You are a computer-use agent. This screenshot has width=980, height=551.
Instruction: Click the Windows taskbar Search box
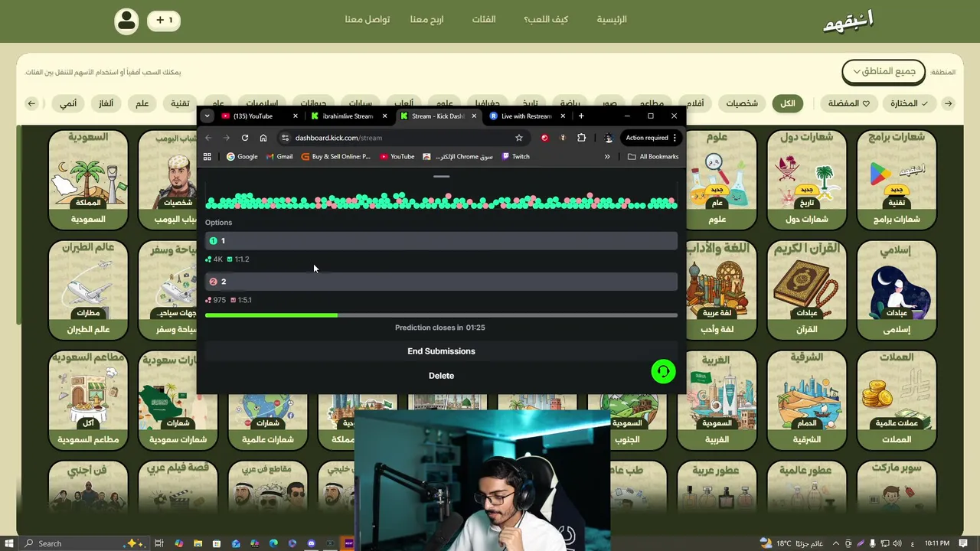83,543
